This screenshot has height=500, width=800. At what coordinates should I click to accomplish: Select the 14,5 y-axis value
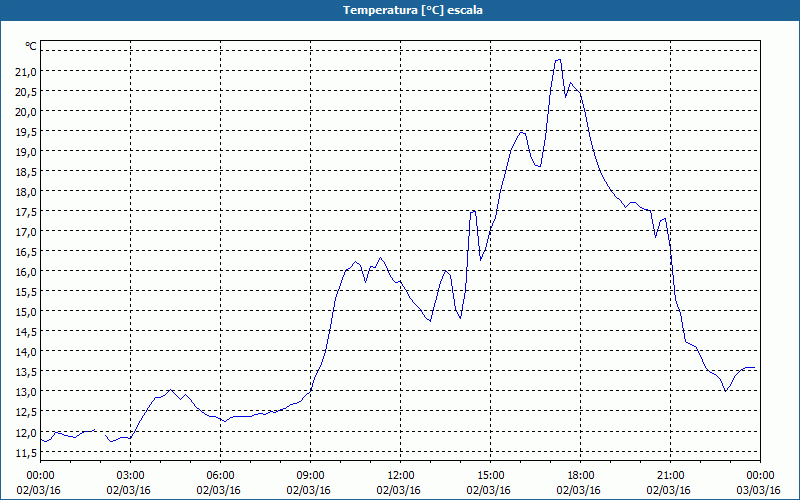[26, 332]
